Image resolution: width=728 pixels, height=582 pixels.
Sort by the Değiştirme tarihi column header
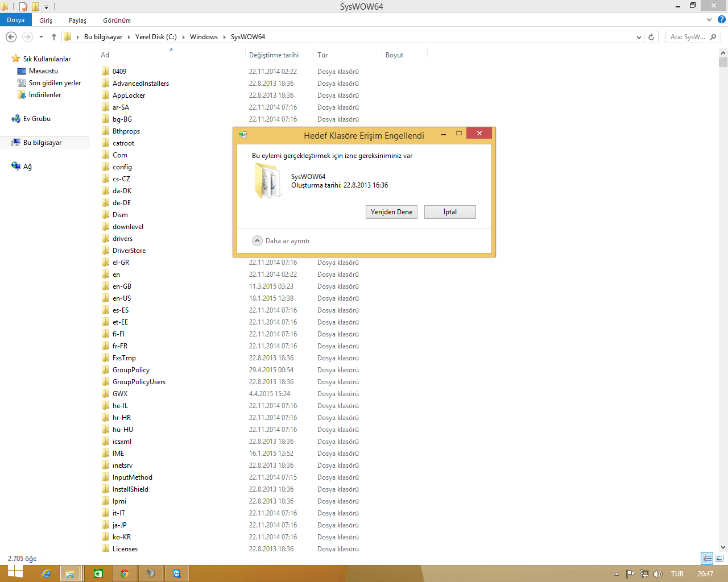point(274,55)
